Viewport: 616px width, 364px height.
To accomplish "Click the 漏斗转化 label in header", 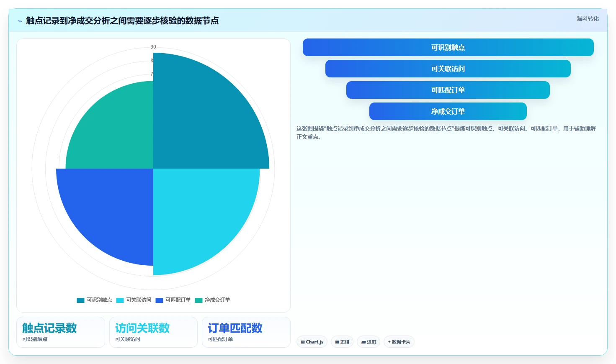I will 588,18.
